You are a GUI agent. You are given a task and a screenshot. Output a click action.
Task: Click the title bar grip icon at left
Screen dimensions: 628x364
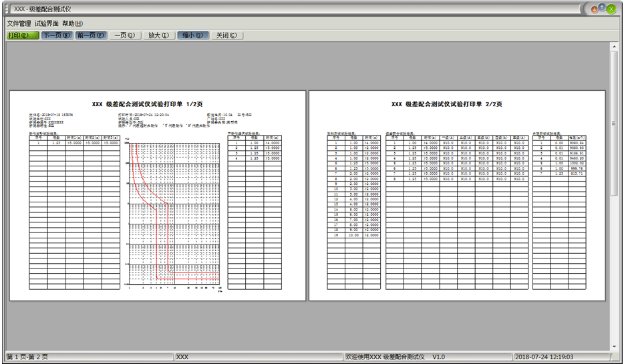(7, 9)
